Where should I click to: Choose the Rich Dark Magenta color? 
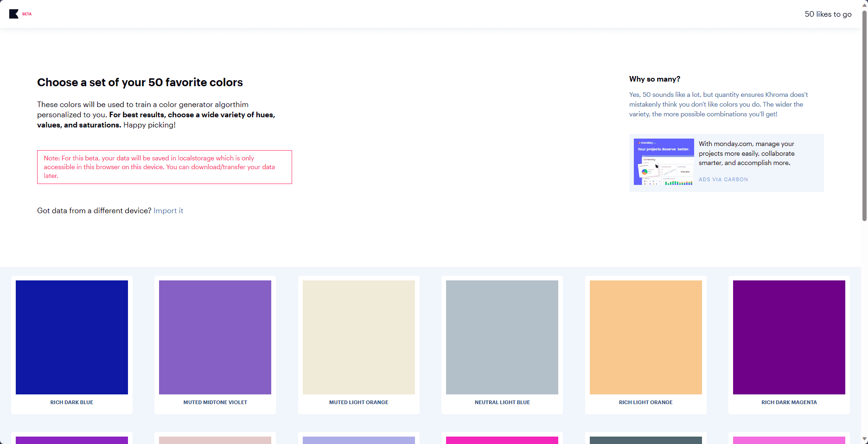789,337
